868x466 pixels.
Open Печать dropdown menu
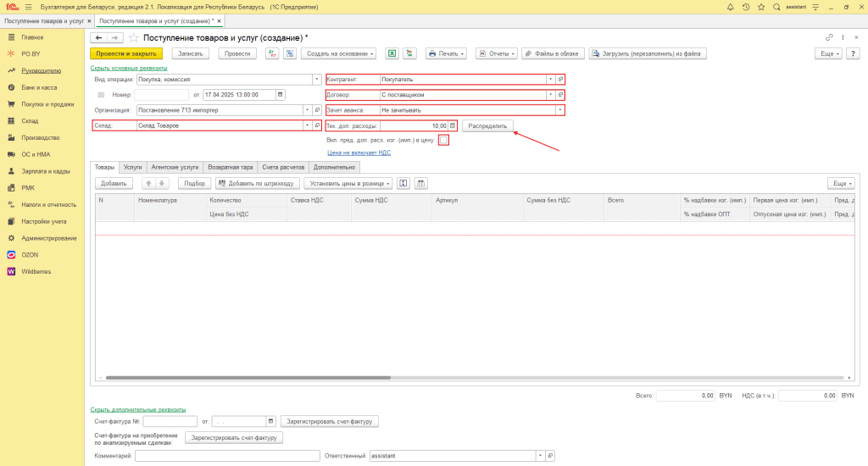point(446,53)
